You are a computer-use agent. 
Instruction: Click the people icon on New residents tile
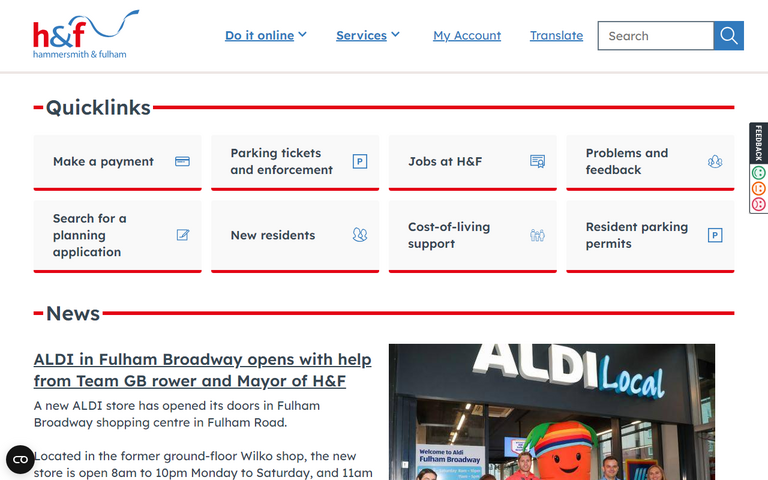[360, 235]
